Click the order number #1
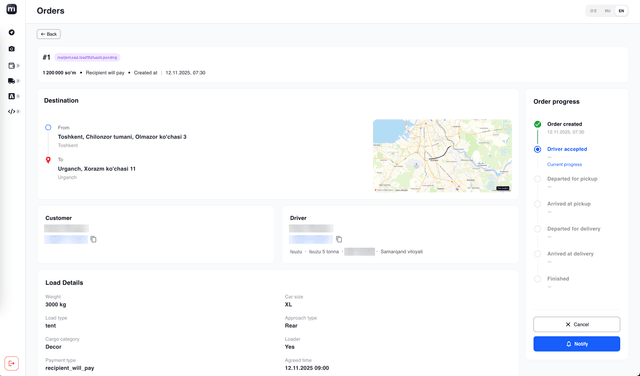 point(47,58)
